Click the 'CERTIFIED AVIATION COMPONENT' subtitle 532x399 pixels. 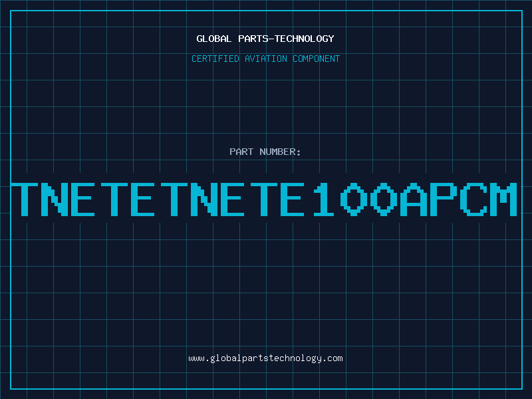[265, 59]
